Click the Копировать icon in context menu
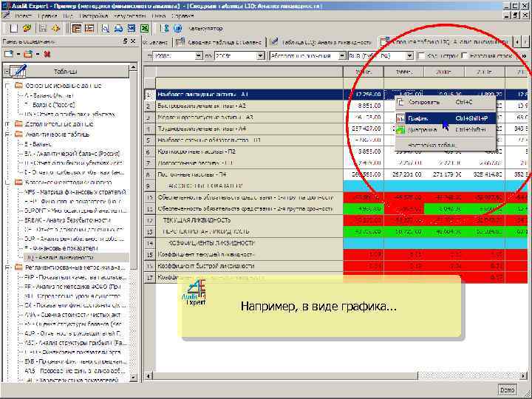532x399 pixels. click(x=401, y=102)
